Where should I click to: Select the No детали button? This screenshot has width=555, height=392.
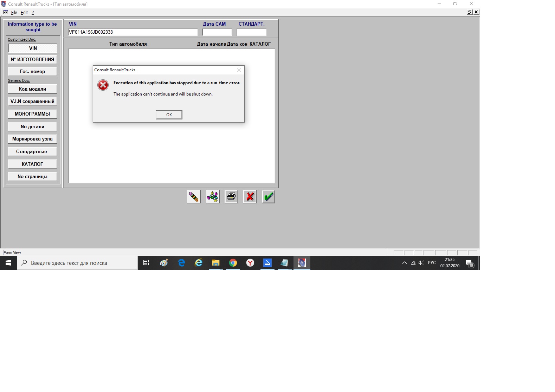pos(33,126)
